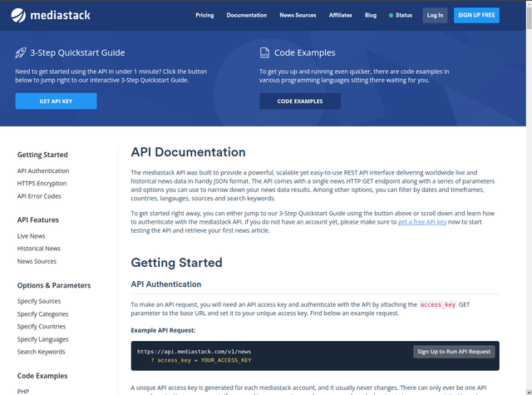Click Sign Up to Run API Request
This screenshot has height=395, width=532.
[x=454, y=352]
